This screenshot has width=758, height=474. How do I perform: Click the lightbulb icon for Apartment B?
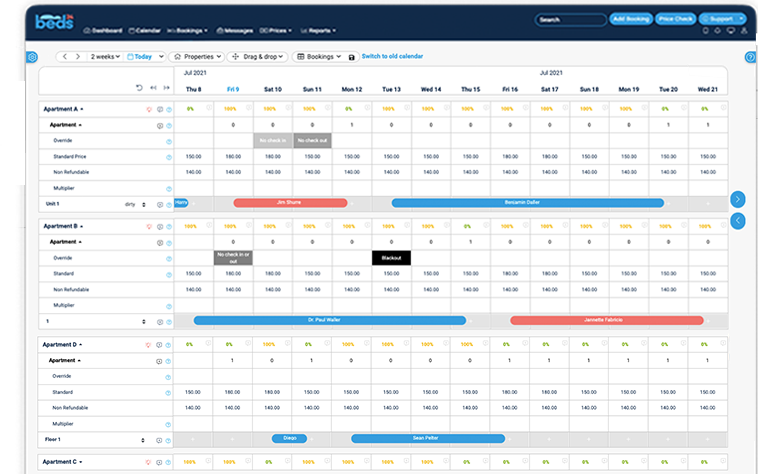click(x=149, y=227)
